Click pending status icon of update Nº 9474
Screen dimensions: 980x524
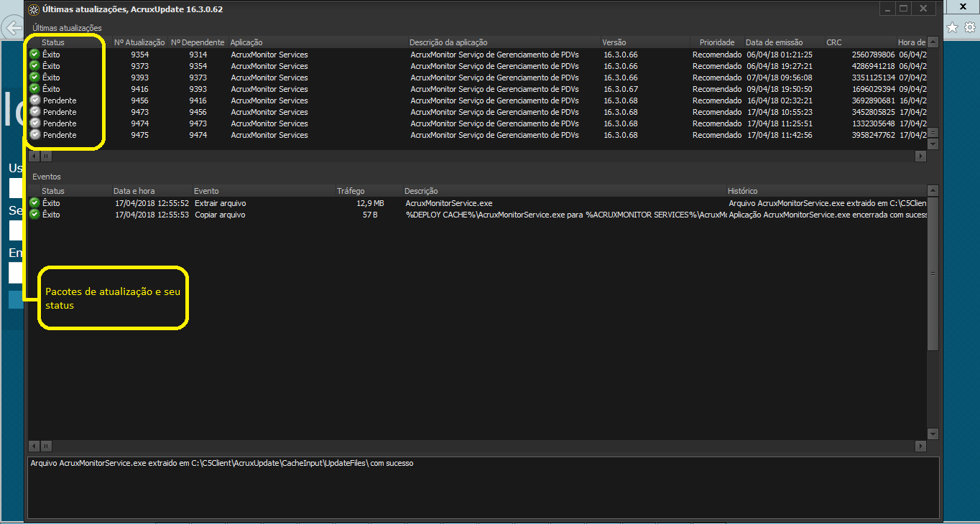click(34, 123)
